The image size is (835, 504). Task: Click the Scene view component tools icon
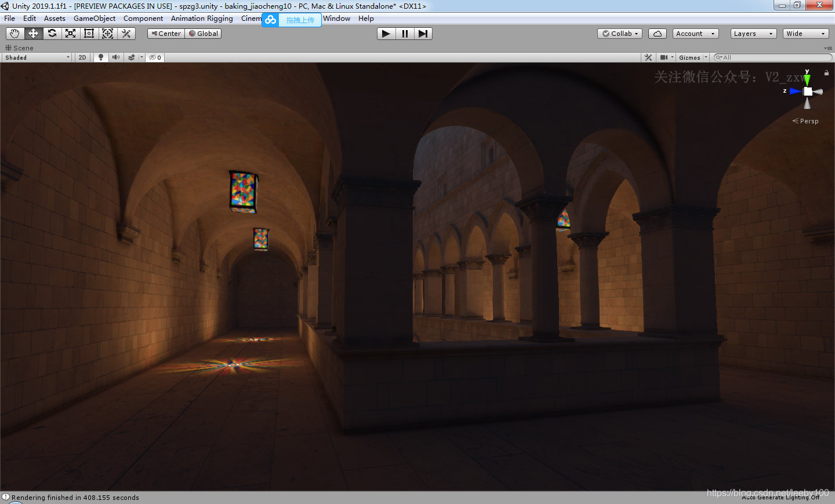[x=648, y=57]
